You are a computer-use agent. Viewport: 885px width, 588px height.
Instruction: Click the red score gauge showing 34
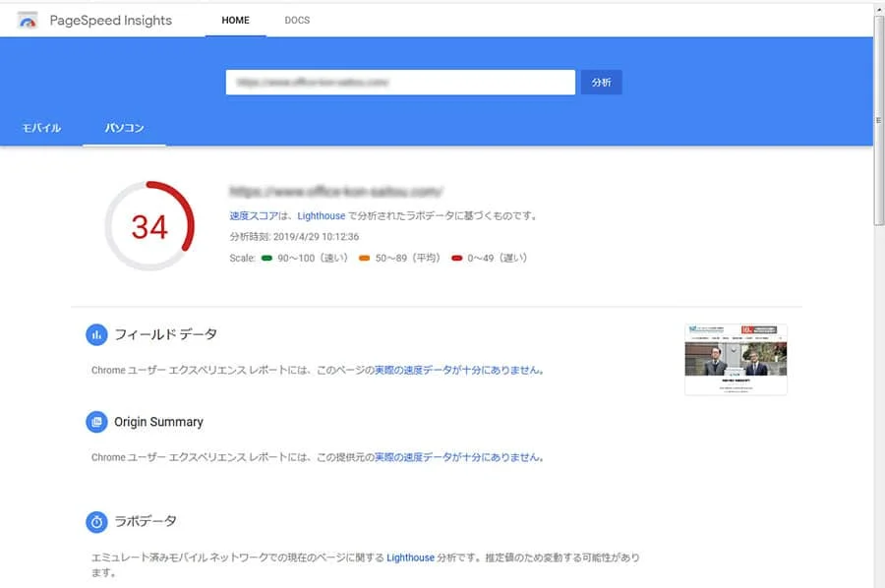pyautogui.click(x=149, y=226)
